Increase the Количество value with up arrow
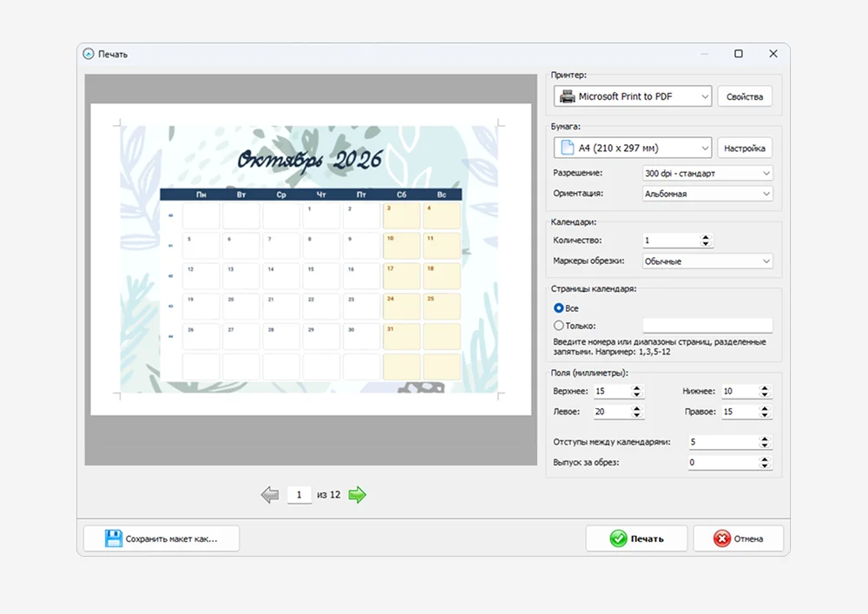Screen dimensions: 868x614 [706, 237]
